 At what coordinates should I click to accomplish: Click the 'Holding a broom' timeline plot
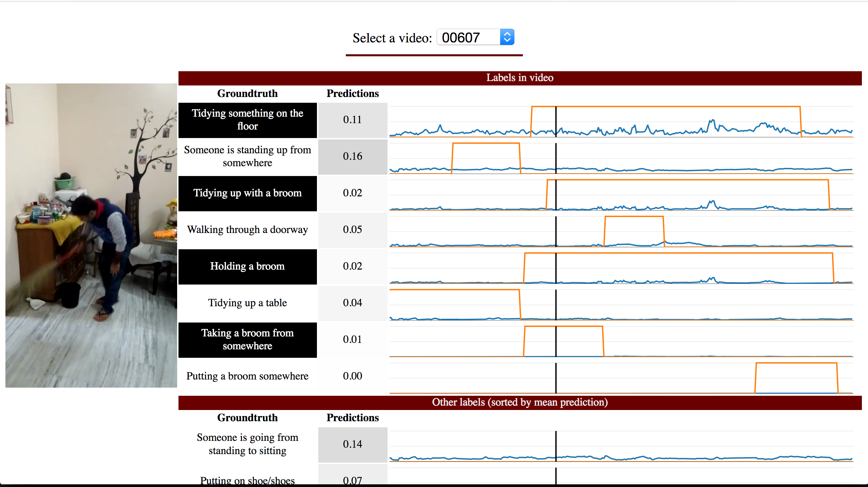[621, 268]
